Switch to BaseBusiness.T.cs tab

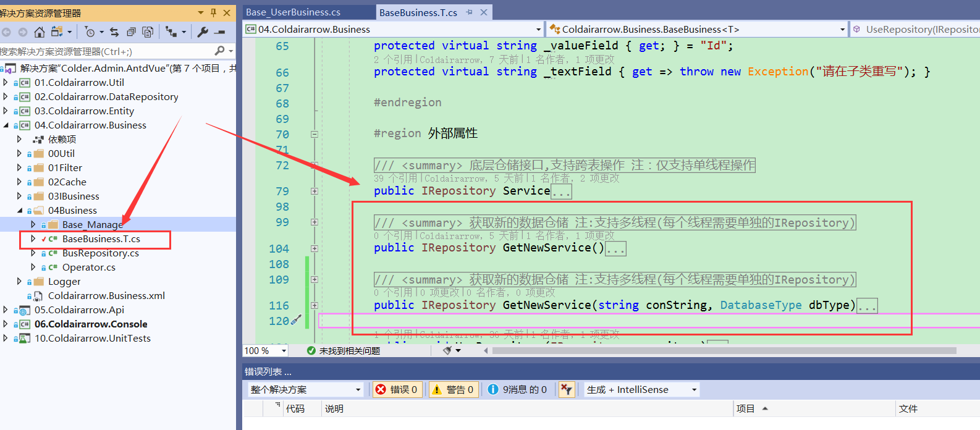pos(418,12)
